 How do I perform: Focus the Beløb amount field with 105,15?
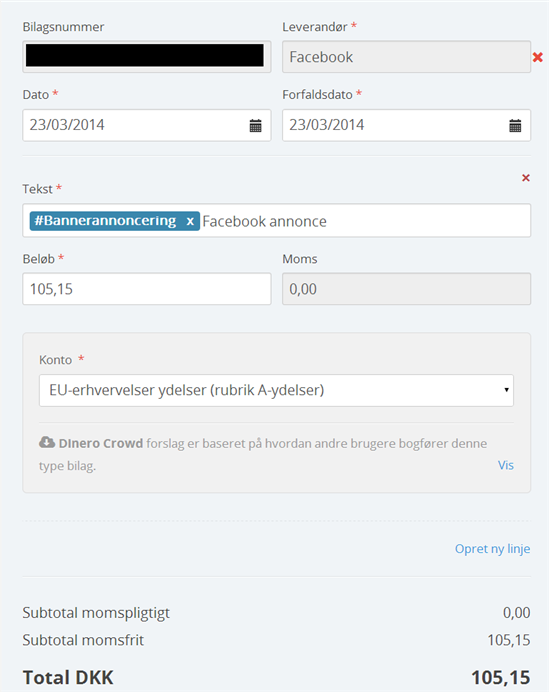[x=147, y=289]
